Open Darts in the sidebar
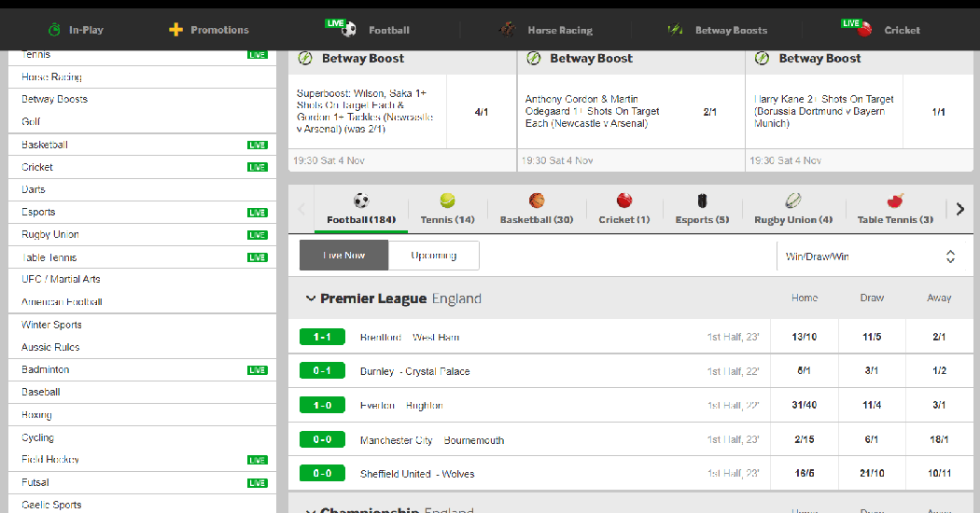This screenshot has width=980, height=513. (143, 189)
